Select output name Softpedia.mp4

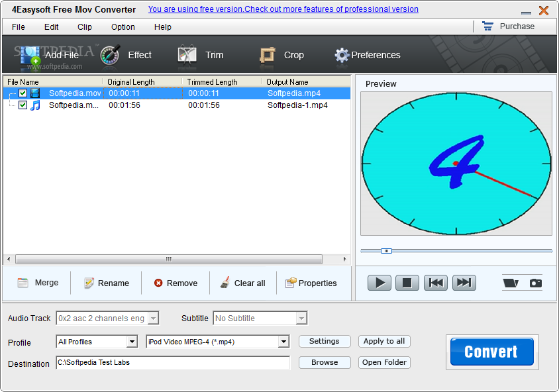click(294, 93)
